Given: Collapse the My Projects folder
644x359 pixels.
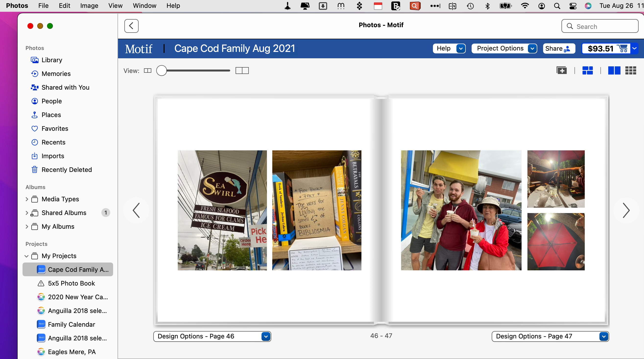Looking at the screenshot, I should [27, 256].
